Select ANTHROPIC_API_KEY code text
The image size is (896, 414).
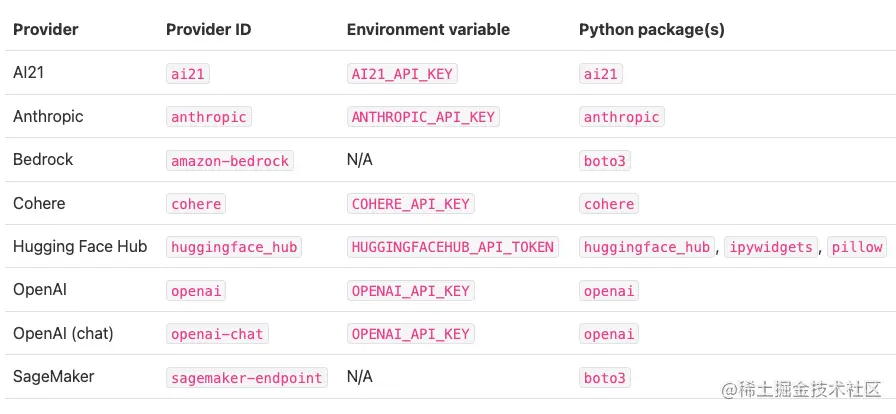[x=423, y=117]
